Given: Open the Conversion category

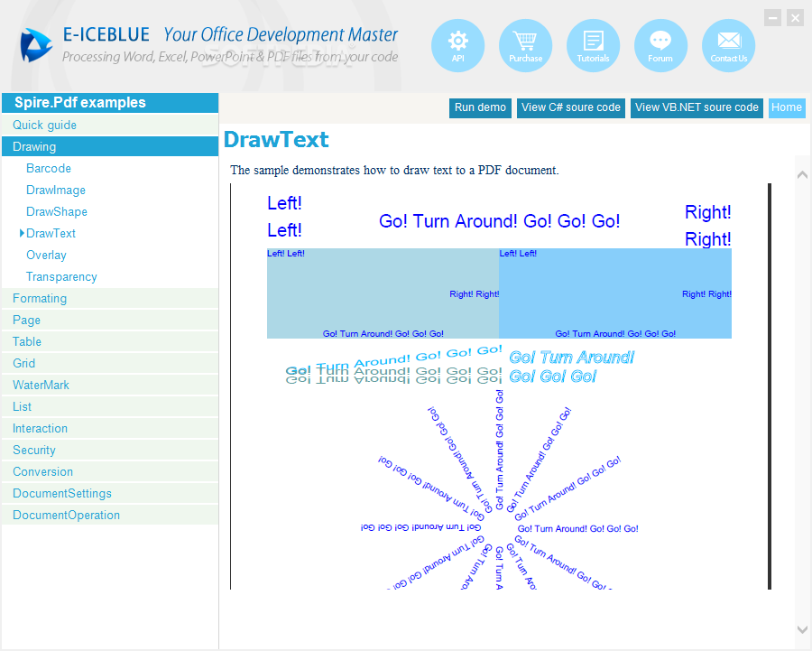Looking at the screenshot, I should [x=110, y=472].
